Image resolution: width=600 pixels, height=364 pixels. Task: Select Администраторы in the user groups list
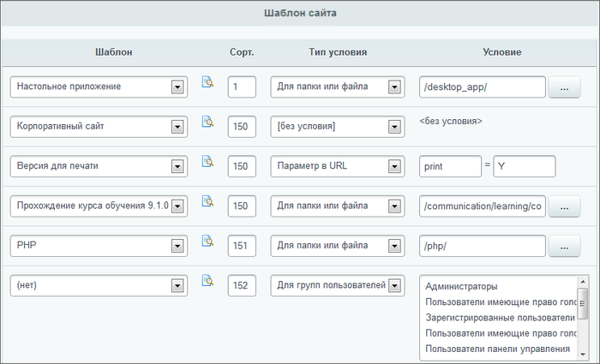462,287
